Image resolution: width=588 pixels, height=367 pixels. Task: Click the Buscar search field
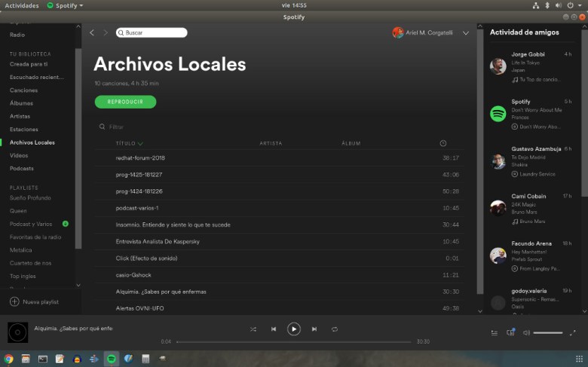click(152, 32)
